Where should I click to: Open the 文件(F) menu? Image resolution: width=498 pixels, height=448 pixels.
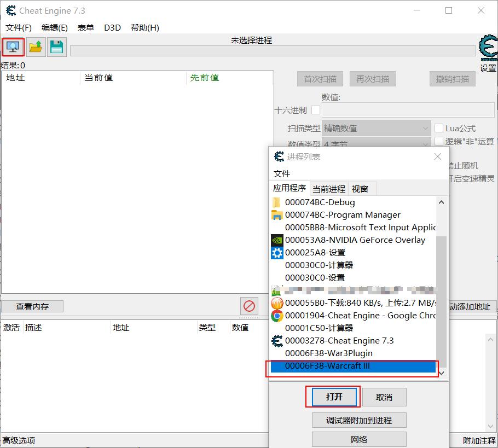(19, 28)
